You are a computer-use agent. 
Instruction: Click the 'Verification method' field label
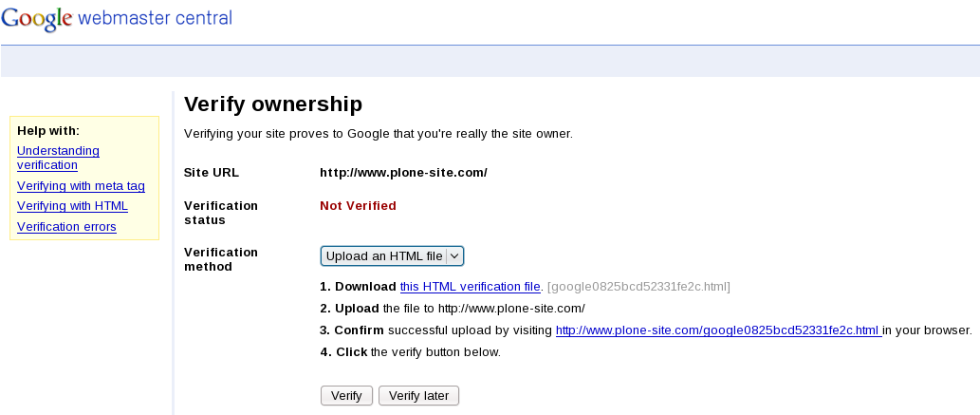pos(220,259)
